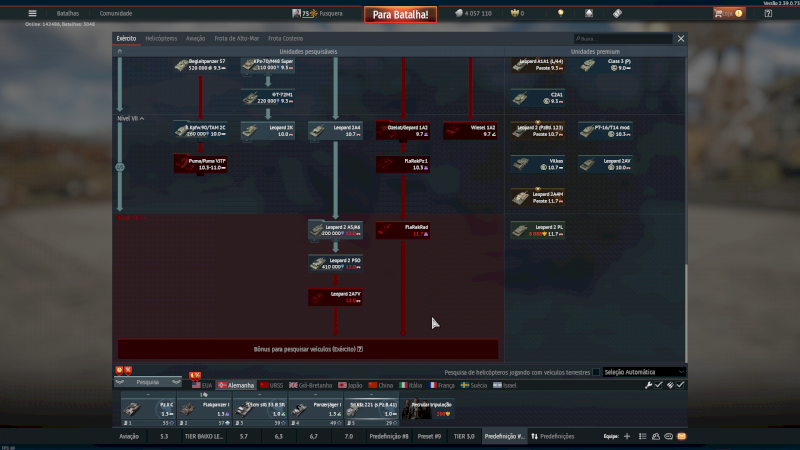The image size is (800, 450).
Task: Expand the Pesquisa dropdown arrow
Action: pos(177,382)
